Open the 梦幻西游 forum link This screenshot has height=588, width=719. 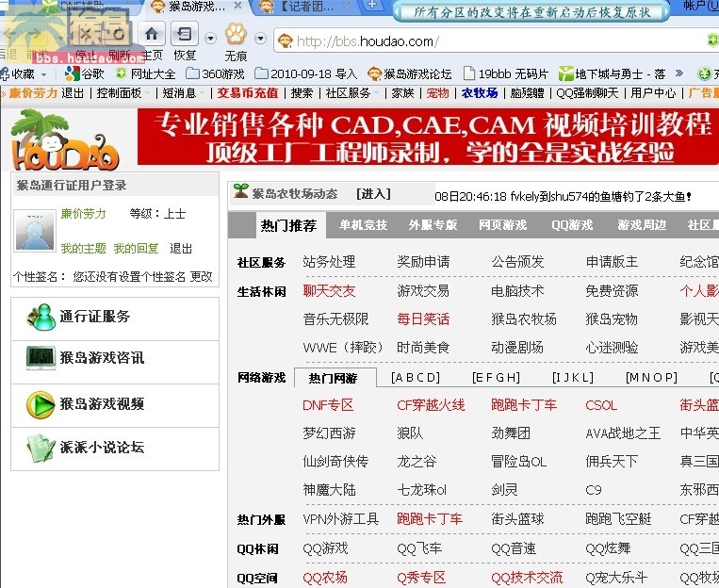(329, 433)
